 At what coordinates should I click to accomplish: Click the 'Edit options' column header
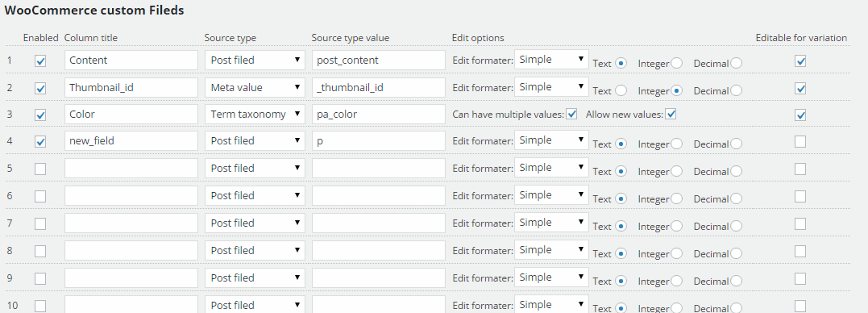[x=478, y=38]
